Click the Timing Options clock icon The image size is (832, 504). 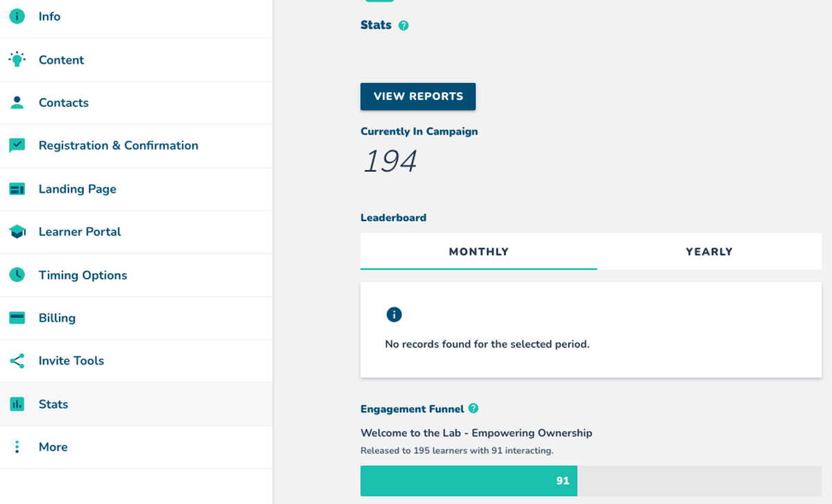(17, 275)
